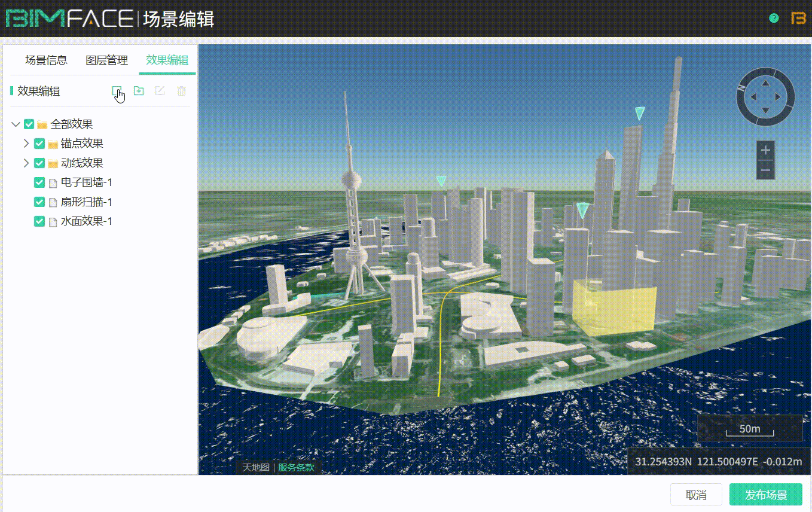Uncheck the 电子围墙-1 checkbox
Screen dimensions: 812x512
coord(39,182)
